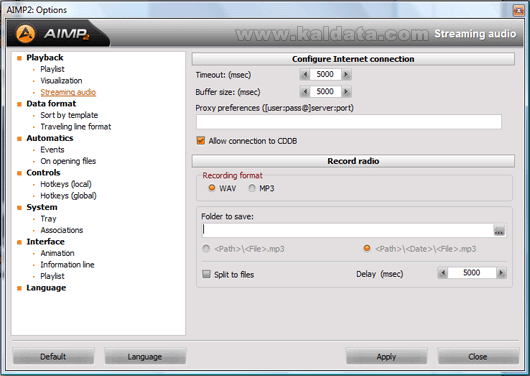Open the Animation settings page
This screenshot has width=530, height=376.
(57, 253)
